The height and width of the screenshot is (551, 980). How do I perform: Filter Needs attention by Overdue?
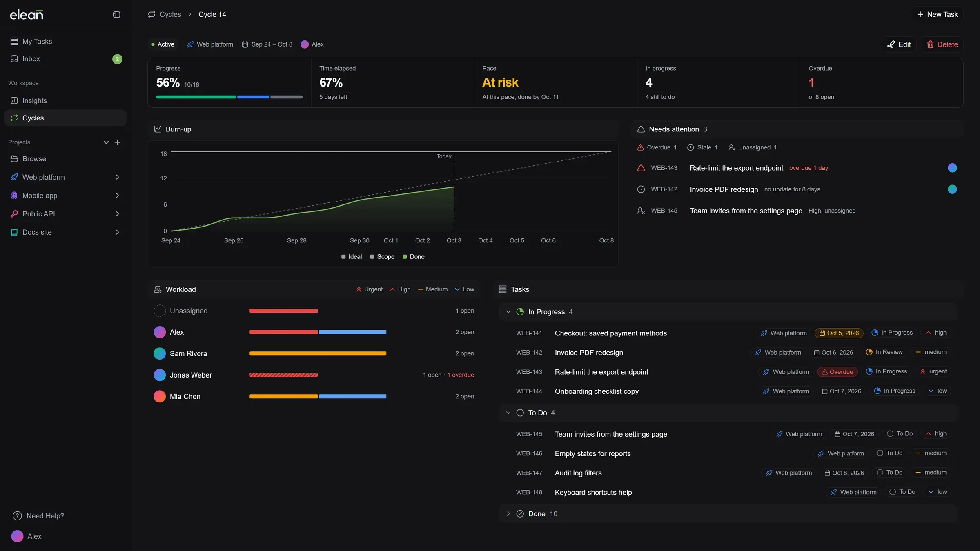(657, 147)
